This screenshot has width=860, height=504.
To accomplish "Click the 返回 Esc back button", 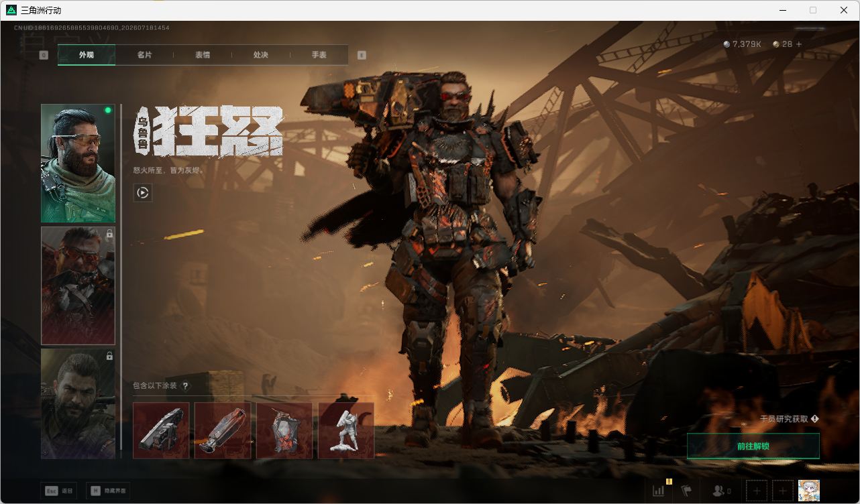I will pyautogui.click(x=58, y=491).
